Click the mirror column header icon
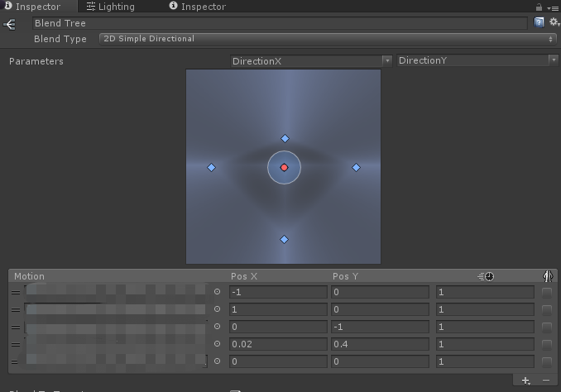 [548, 276]
